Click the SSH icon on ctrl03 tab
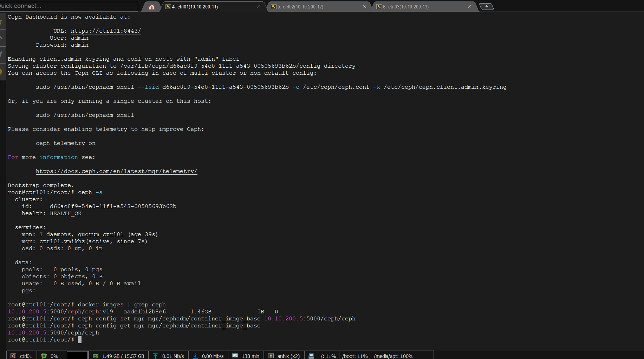 (x=379, y=7)
